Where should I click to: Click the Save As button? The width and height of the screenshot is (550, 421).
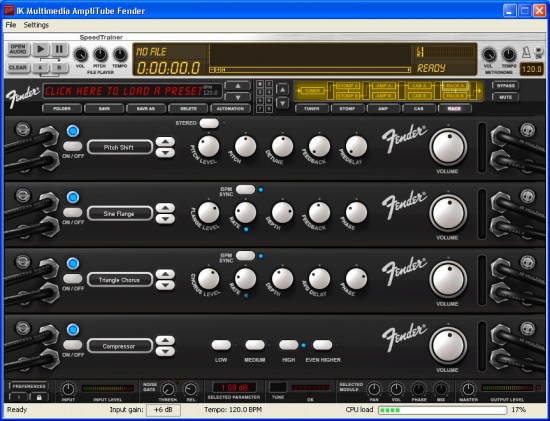click(146, 108)
